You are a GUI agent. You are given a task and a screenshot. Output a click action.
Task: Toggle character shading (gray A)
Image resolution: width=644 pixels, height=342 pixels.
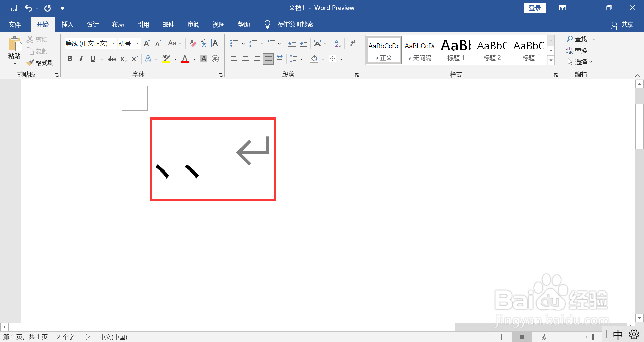[204, 59]
